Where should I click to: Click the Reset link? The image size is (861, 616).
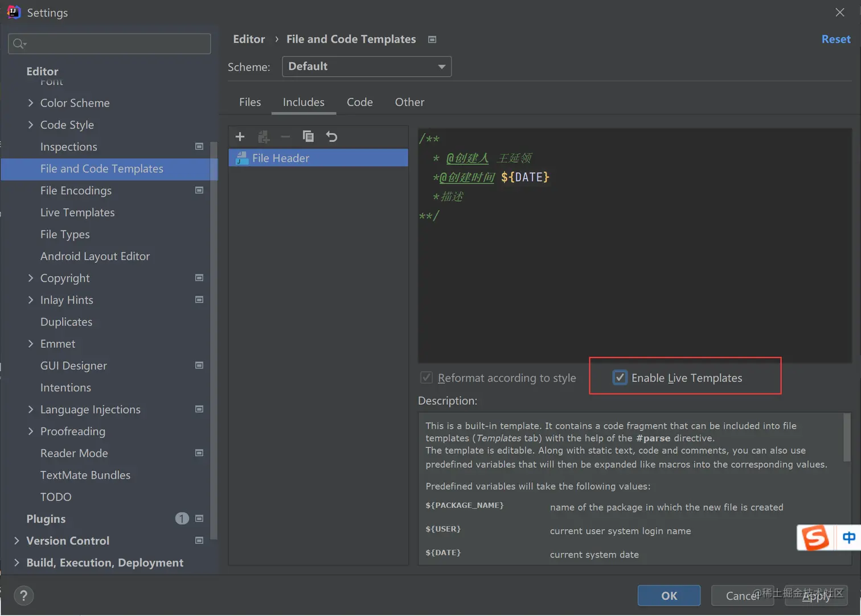point(836,39)
